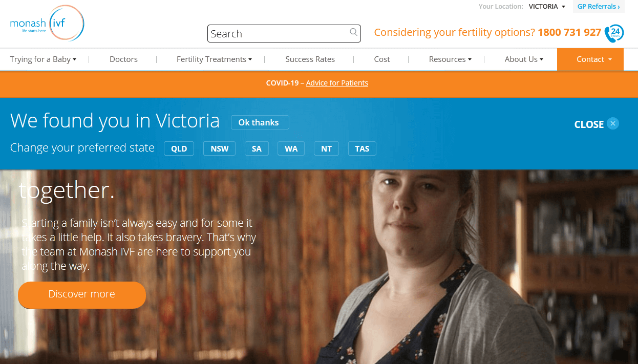
Task: Choose the NSW state option
Action: tap(220, 148)
